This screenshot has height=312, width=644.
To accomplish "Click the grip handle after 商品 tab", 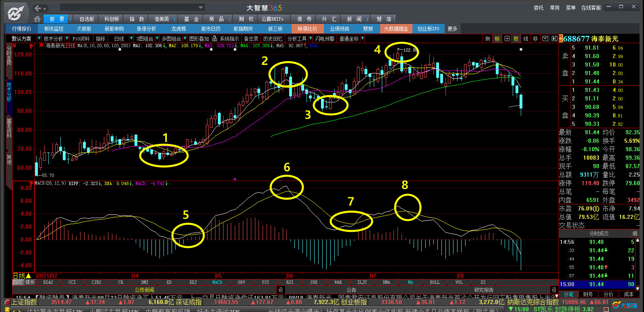I will click(230, 19).
